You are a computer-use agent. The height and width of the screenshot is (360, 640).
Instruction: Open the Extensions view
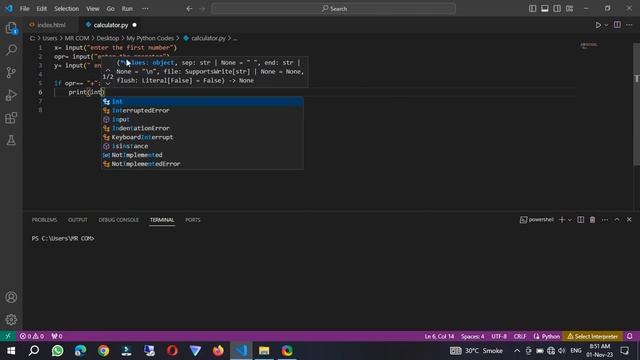[11, 118]
